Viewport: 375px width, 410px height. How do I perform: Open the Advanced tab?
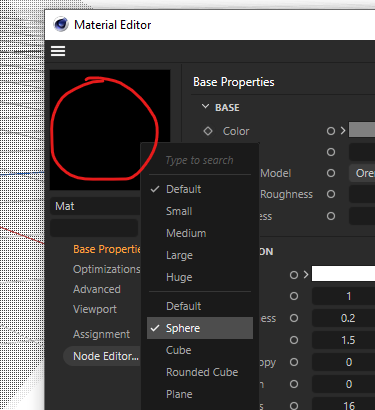pos(97,289)
